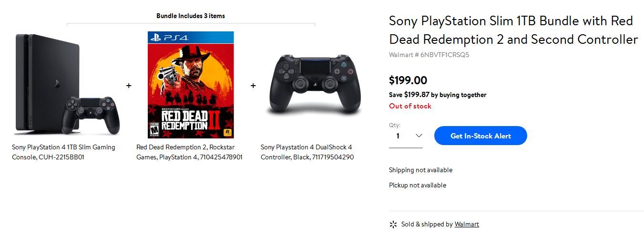Click the Walmart spark icon beside Sold & shipped
Image resolution: width=644 pixels, height=235 pixels.
393,225
